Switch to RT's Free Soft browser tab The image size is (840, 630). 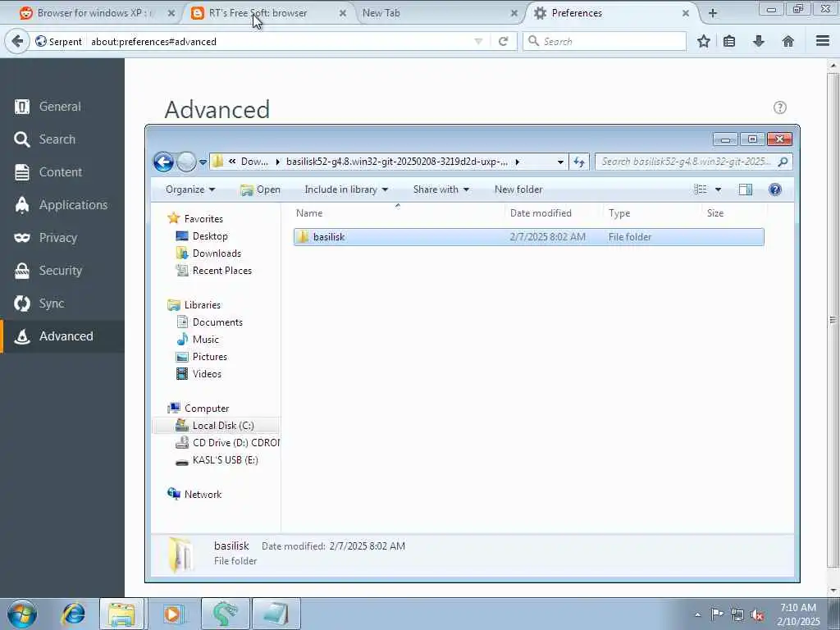(x=268, y=13)
